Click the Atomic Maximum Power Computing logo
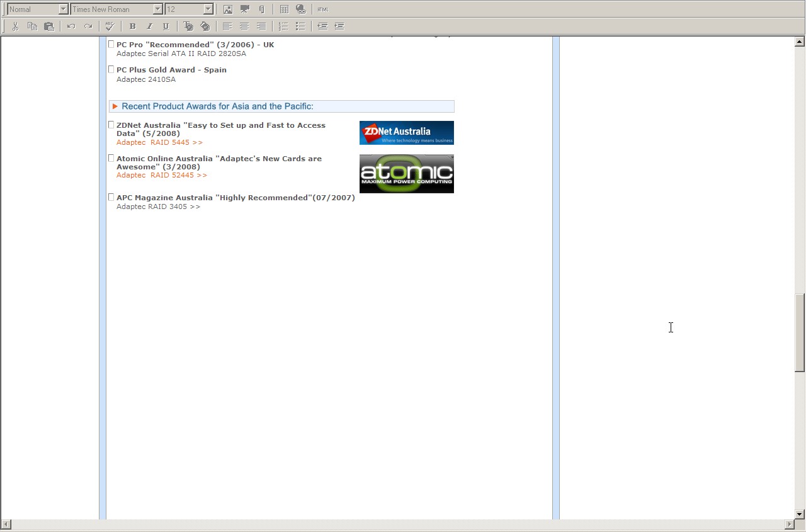806x532 pixels. click(x=407, y=174)
